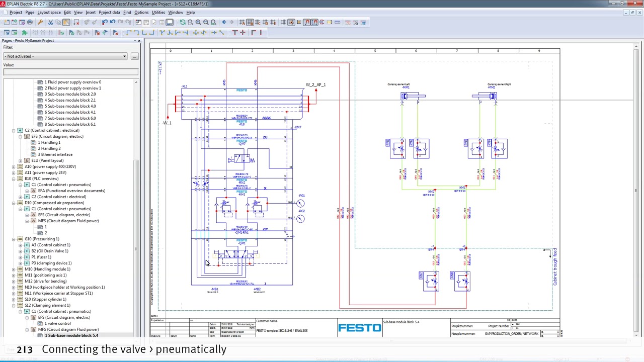Image resolution: width=644 pixels, height=362 pixels.
Task: Click the filter '...' browse button
Action: coord(134,56)
